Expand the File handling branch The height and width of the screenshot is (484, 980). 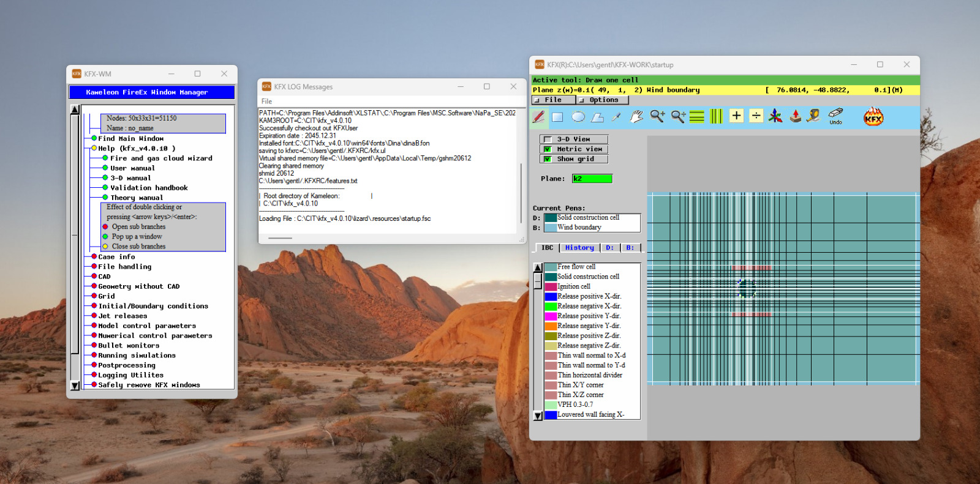94,266
